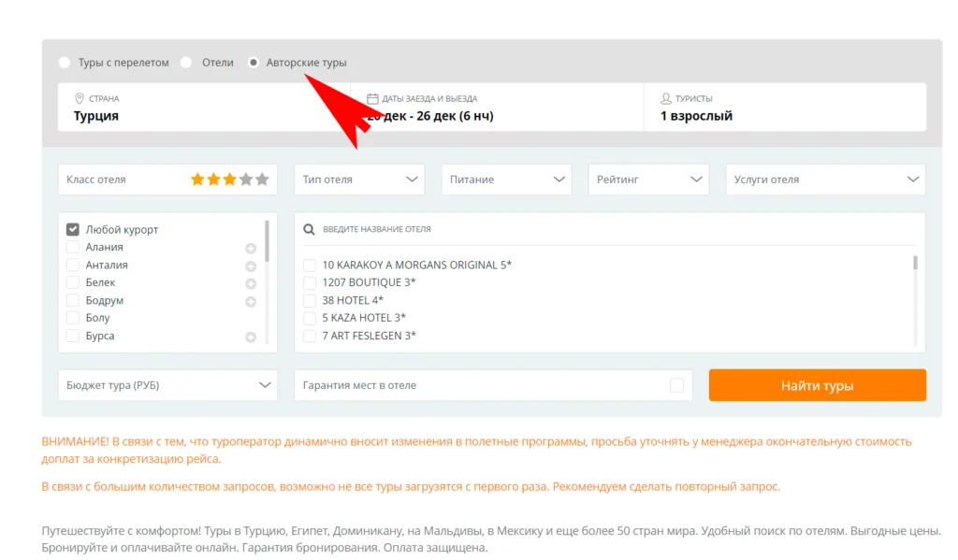Expand the Бодрум sub-resorts plus icon

pyautogui.click(x=251, y=302)
